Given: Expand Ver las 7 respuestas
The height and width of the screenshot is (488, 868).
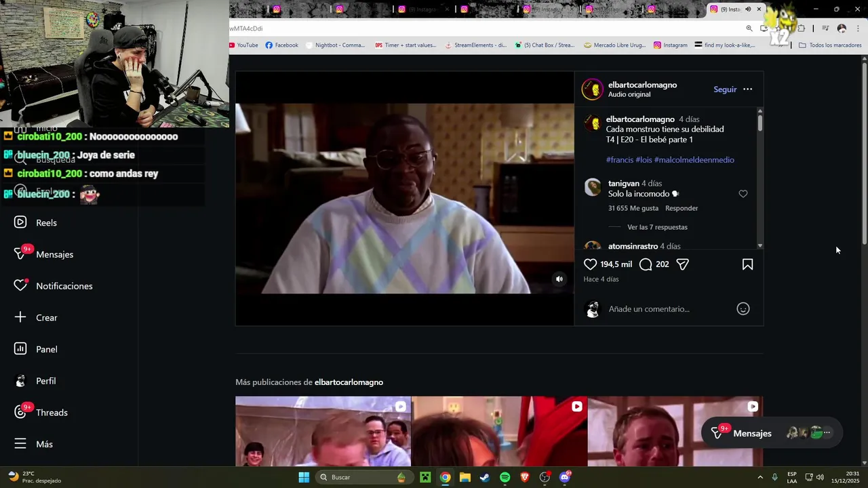Looking at the screenshot, I should point(657,227).
